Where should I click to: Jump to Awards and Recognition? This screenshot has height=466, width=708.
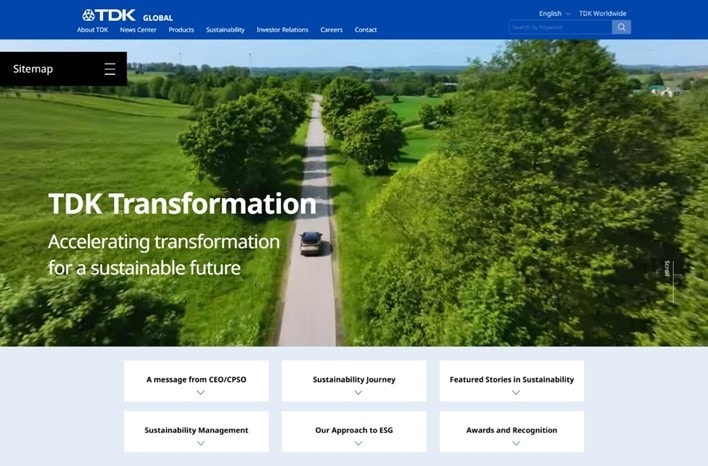click(x=512, y=432)
